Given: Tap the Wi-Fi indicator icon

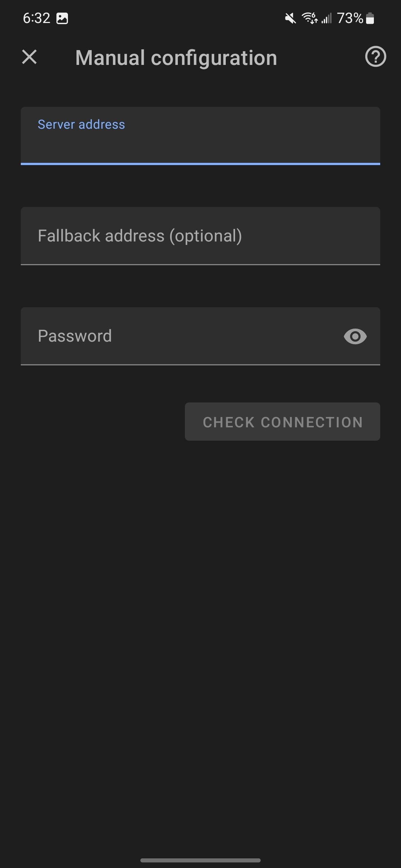Looking at the screenshot, I should point(309,18).
